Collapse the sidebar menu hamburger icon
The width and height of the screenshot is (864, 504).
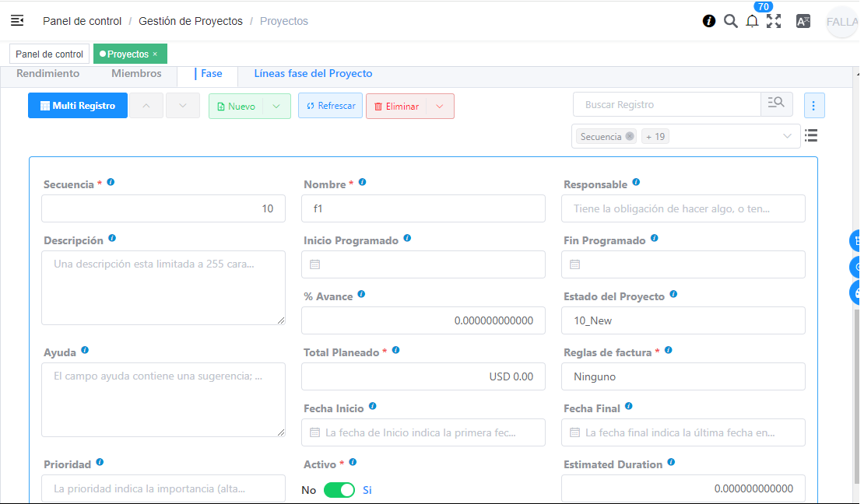click(x=17, y=21)
